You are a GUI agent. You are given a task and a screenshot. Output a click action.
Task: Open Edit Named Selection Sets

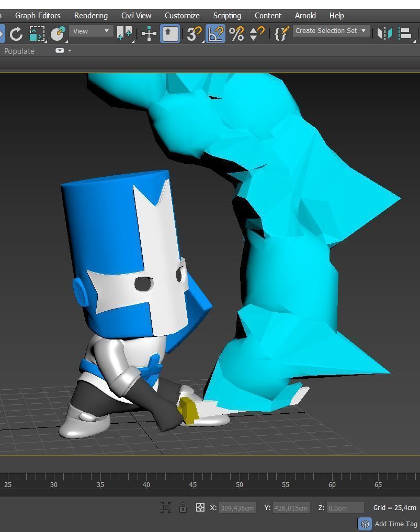pyautogui.click(x=281, y=33)
